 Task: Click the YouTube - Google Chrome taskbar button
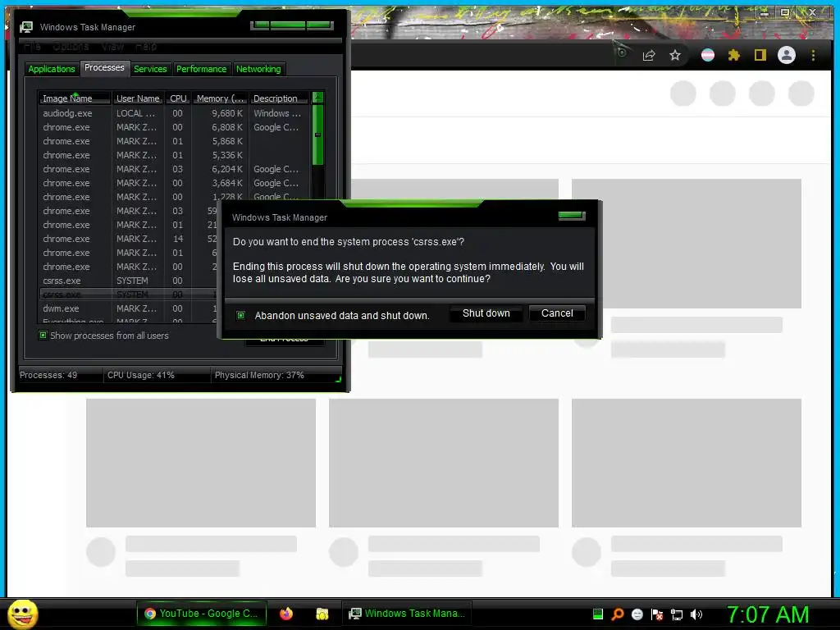pos(201,614)
